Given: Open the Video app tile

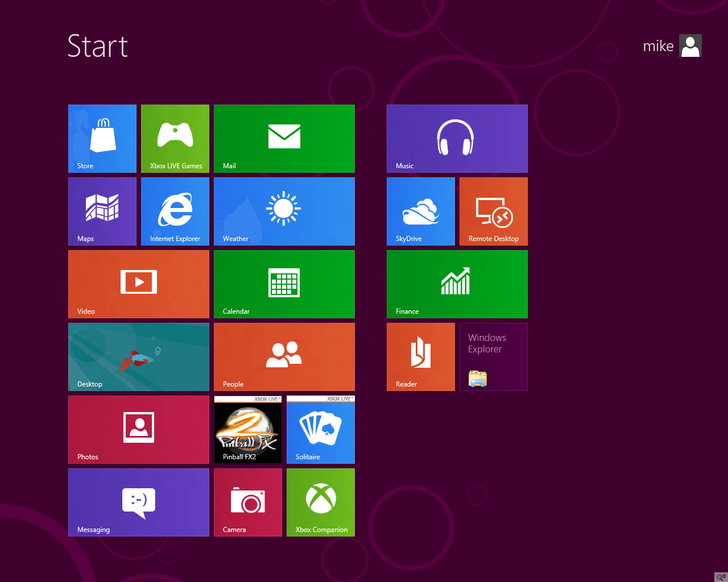Looking at the screenshot, I should [x=139, y=284].
